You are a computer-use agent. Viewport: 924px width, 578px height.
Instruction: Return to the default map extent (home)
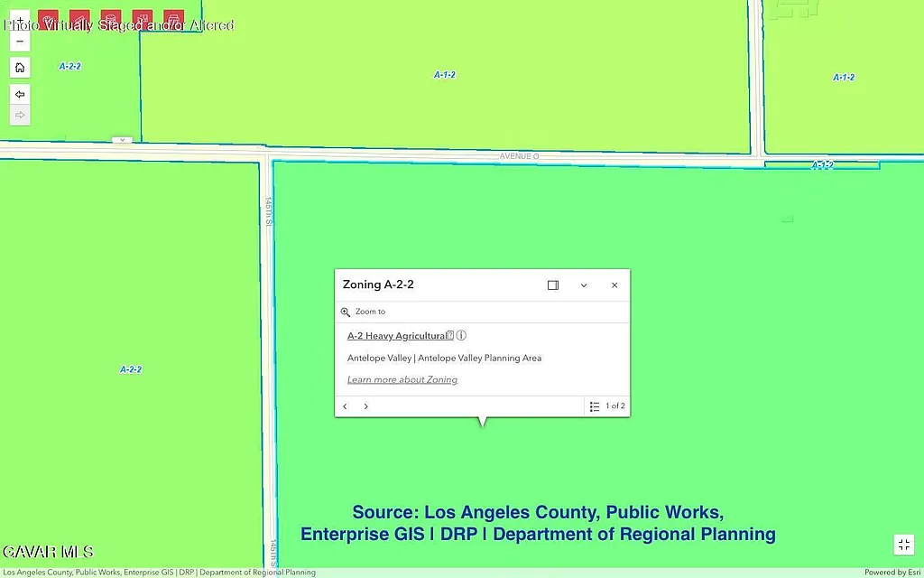click(20, 67)
